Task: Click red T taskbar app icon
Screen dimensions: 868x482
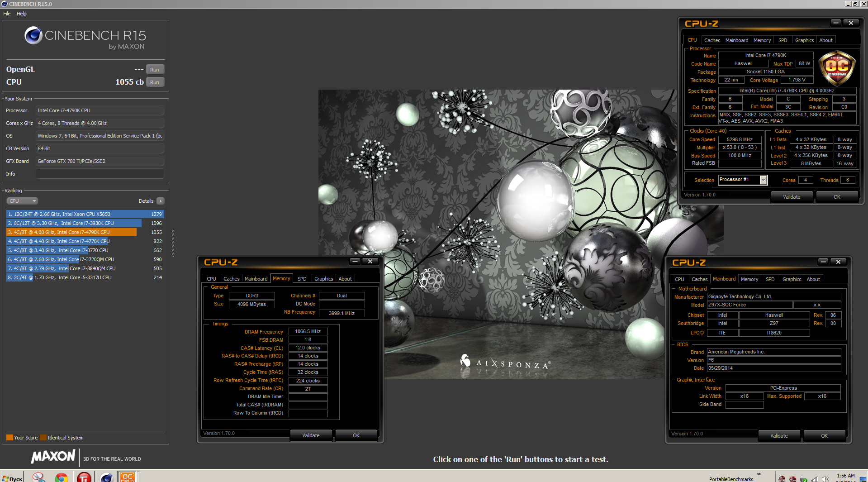Action: (84, 477)
